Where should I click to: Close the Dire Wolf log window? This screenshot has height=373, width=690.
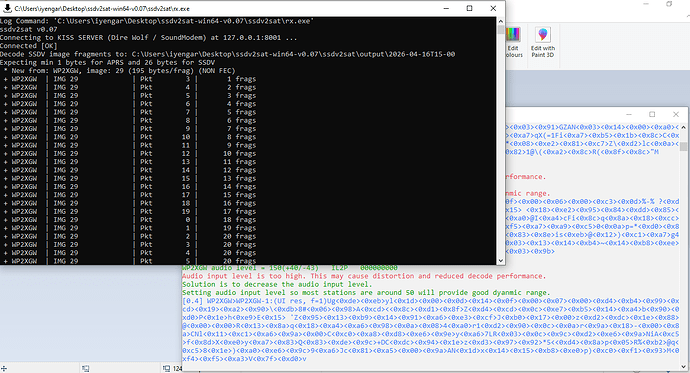tap(676, 114)
